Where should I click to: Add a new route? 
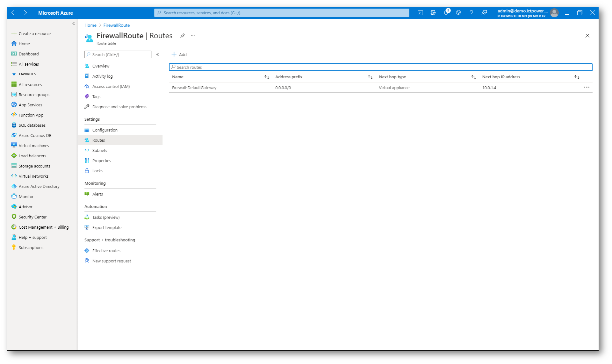(x=179, y=54)
